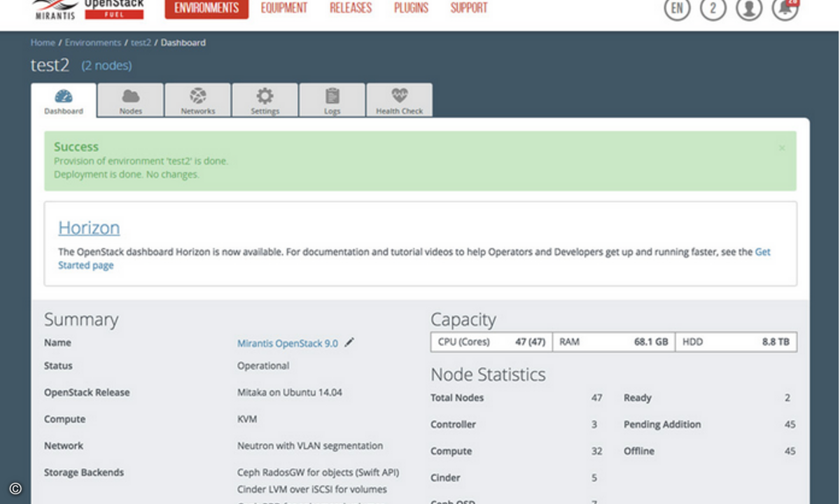Switch to the Settings tab

point(265,101)
